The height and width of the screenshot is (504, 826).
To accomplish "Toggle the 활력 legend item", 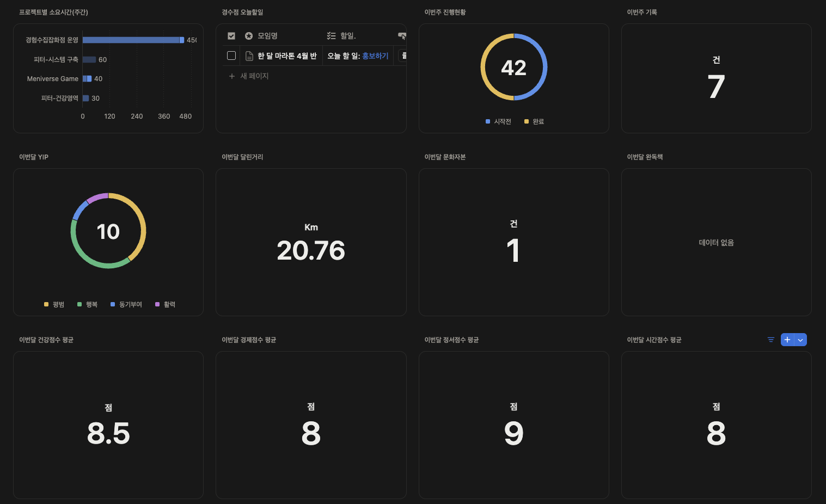I will click(x=165, y=305).
